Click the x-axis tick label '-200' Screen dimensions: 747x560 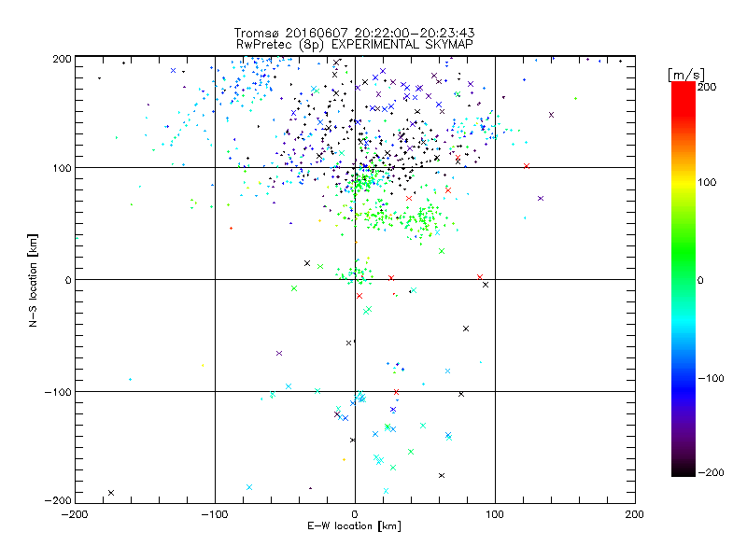click(x=75, y=514)
